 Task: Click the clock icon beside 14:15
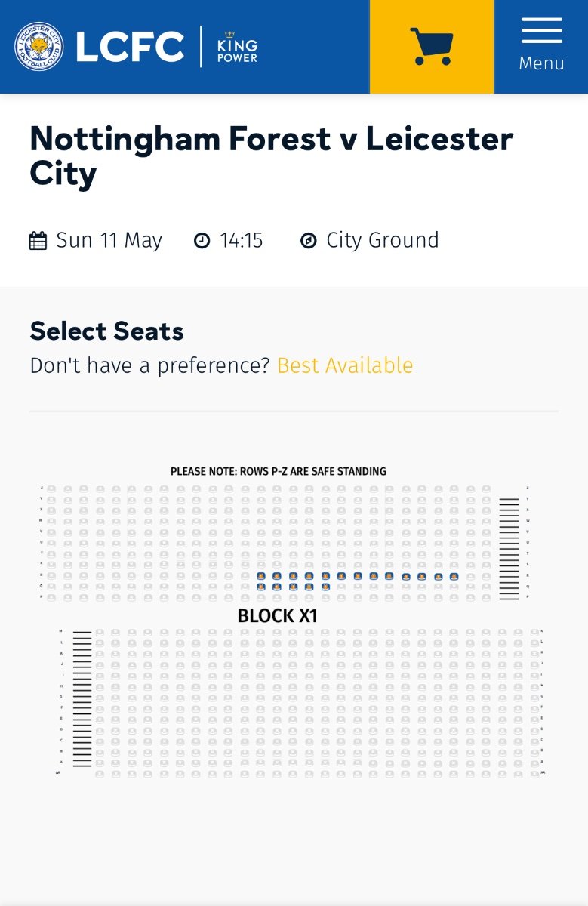202,241
